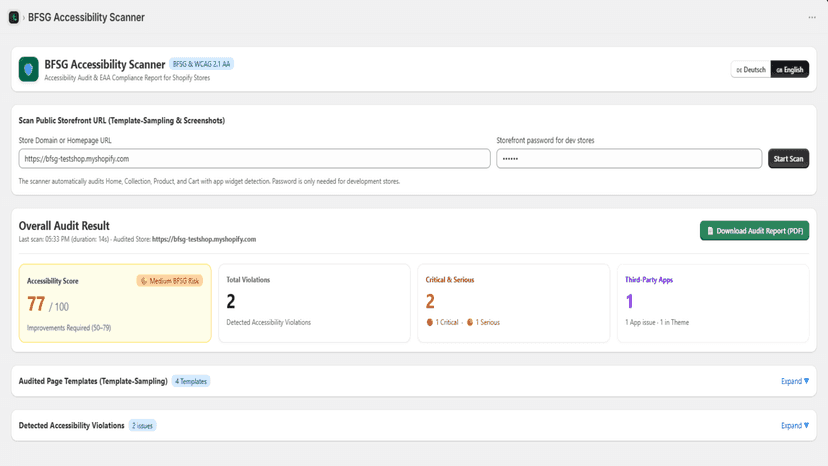This screenshot has height=466, width=828.
Task: Click the Critical & Serious card
Action: (x=513, y=303)
